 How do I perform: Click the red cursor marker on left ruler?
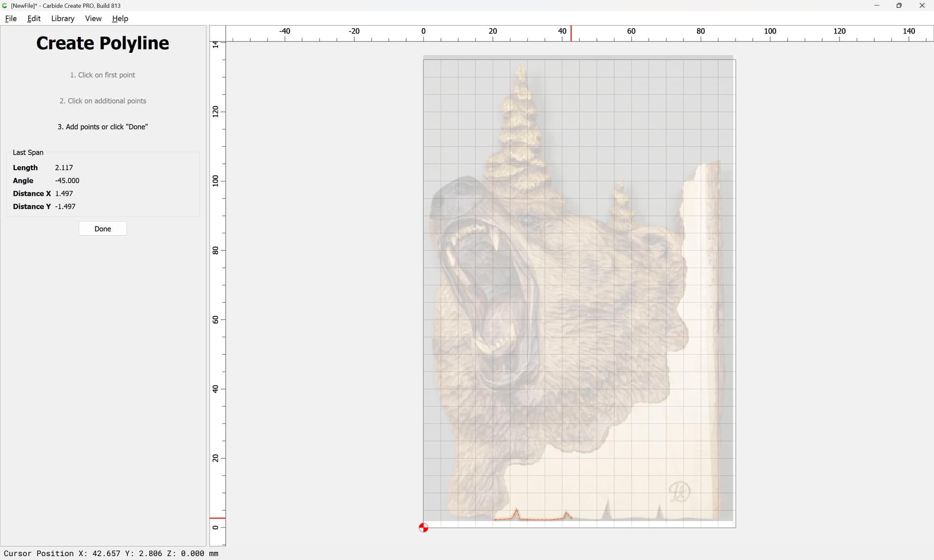[217, 518]
